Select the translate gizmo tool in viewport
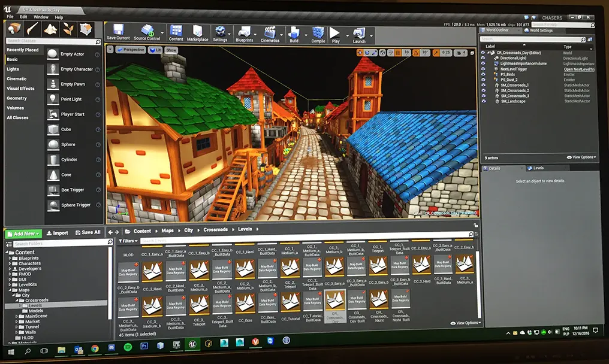The width and height of the screenshot is (609, 364). pyautogui.click(x=360, y=53)
